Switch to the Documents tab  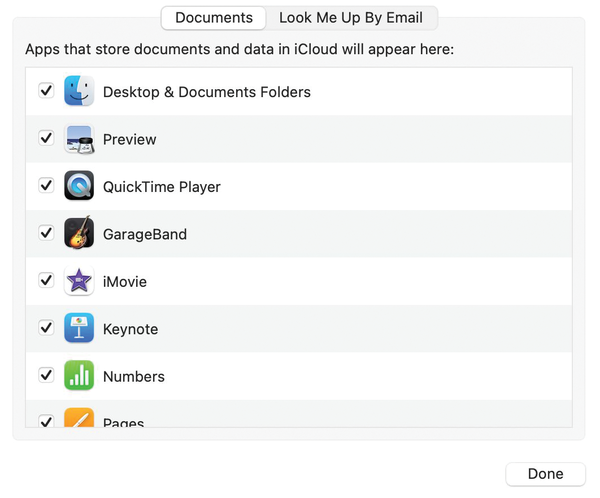pyautogui.click(x=214, y=18)
